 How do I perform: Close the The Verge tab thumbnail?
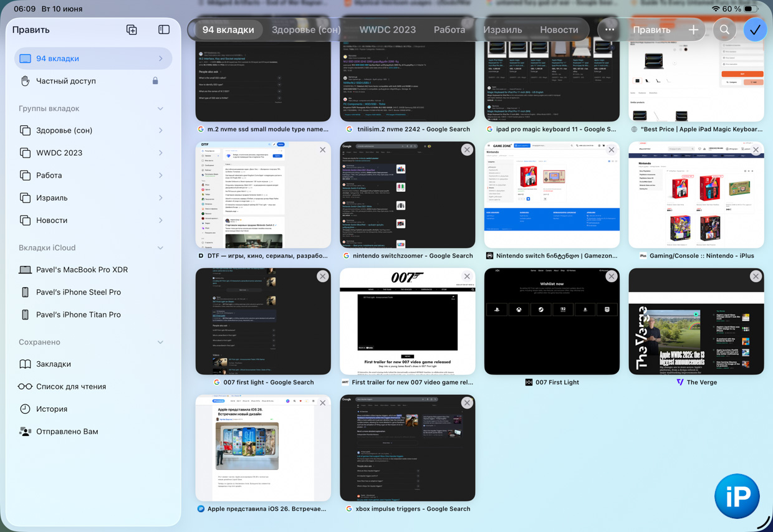point(756,277)
